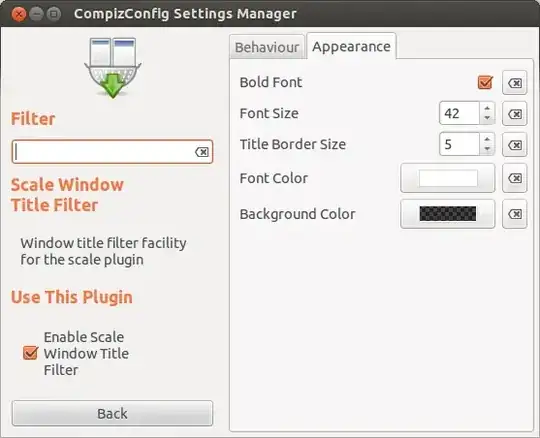The height and width of the screenshot is (438, 540).
Task: Decrease Title Border Size with down arrow
Action: pyautogui.click(x=487, y=149)
